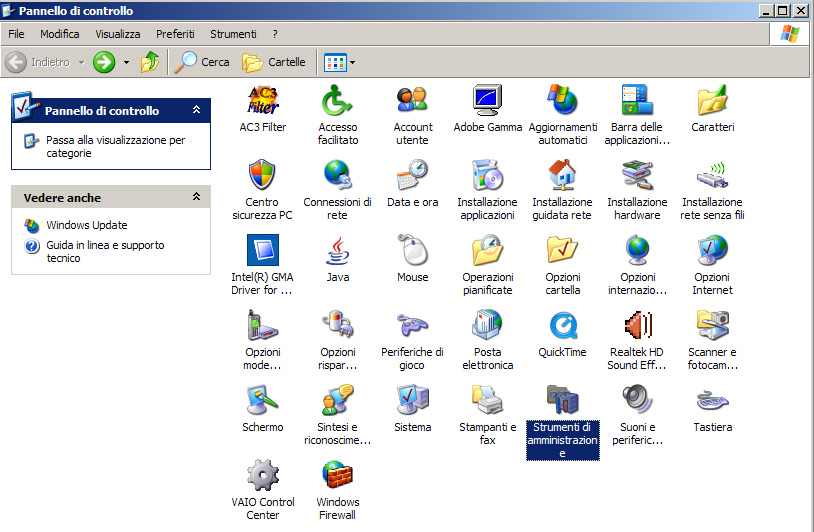Image resolution: width=814 pixels, height=532 pixels.
Task: Click the Up folder toolbar button
Action: 150,62
